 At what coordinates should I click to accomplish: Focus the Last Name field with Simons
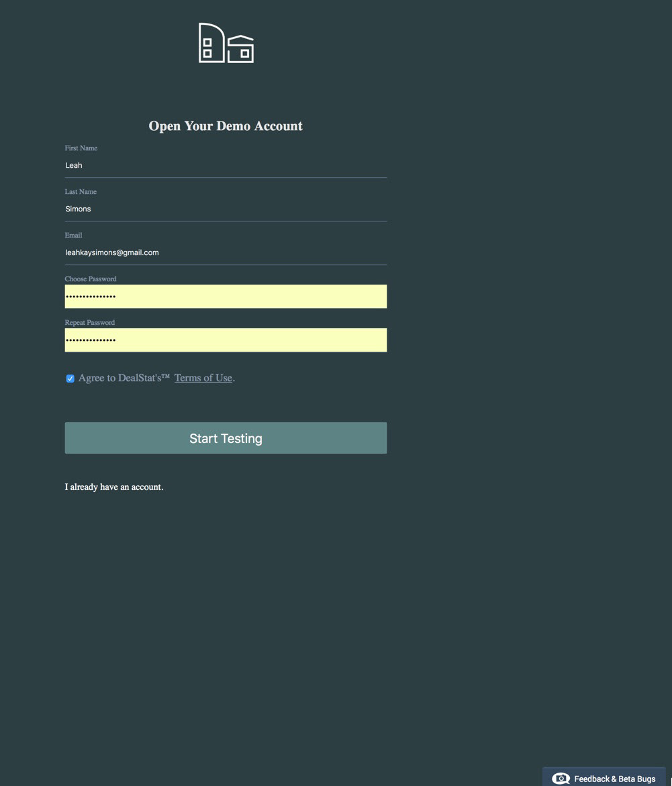click(226, 209)
